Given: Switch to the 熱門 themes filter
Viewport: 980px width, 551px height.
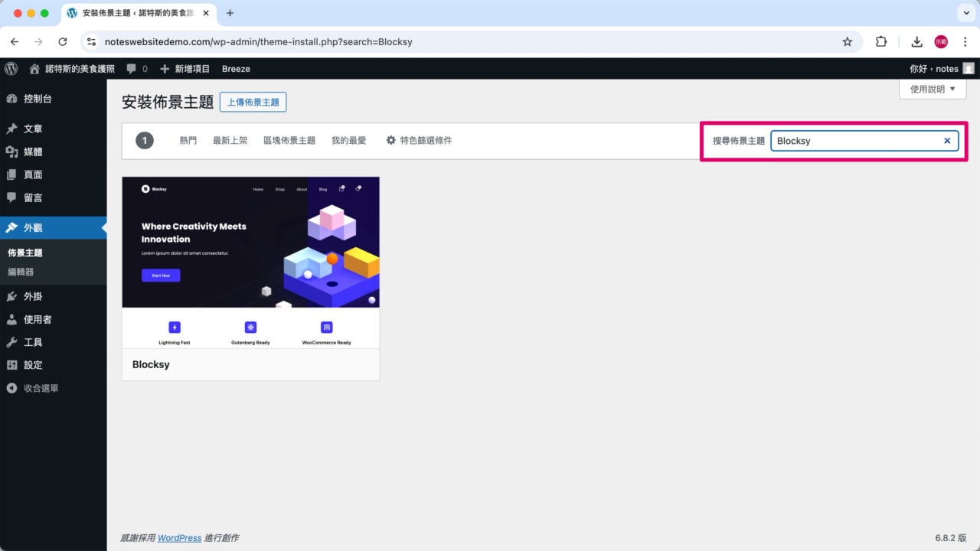Looking at the screenshot, I should [x=188, y=140].
